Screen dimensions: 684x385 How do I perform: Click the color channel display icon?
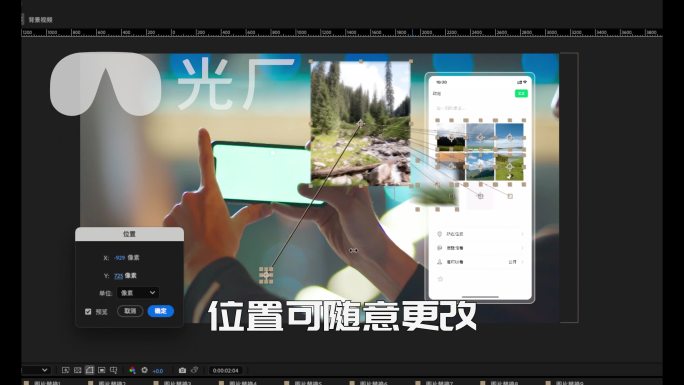tap(132, 370)
